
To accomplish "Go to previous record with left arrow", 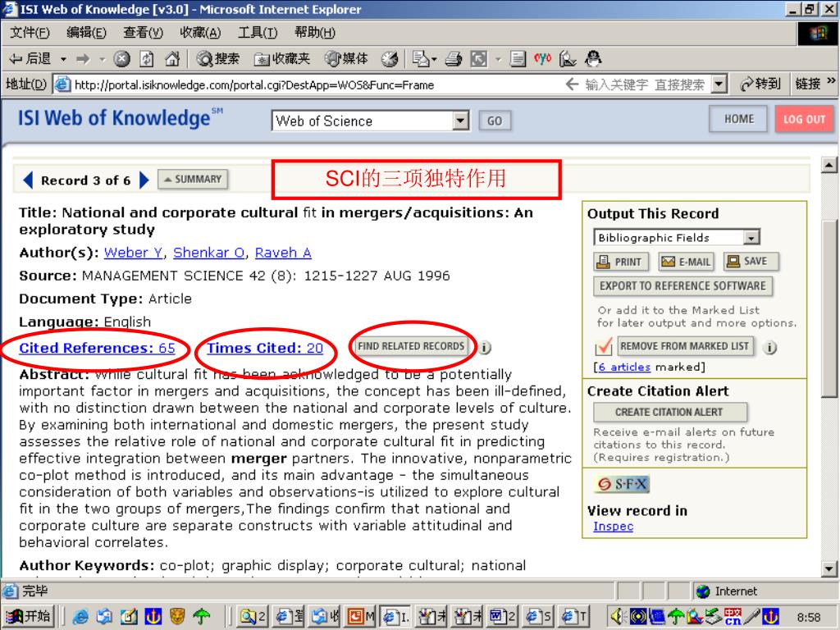I will (x=29, y=180).
